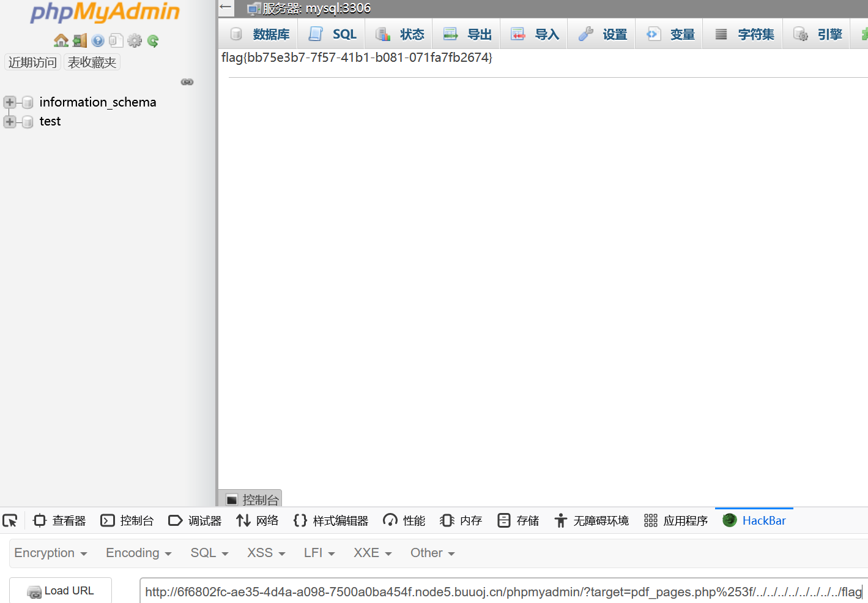Image resolution: width=868 pixels, height=603 pixels.
Task: Switch to DevTools 样式编辑器 style editor
Action: coord(331,520)
